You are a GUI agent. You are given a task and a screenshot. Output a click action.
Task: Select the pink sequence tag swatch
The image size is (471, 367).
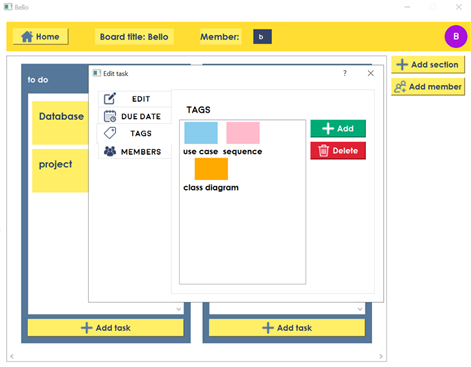click(x=243, y=133)
